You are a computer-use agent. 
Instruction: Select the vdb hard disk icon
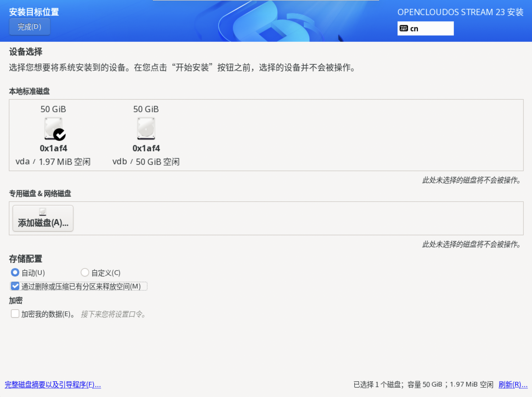click(x=146, y=128)
